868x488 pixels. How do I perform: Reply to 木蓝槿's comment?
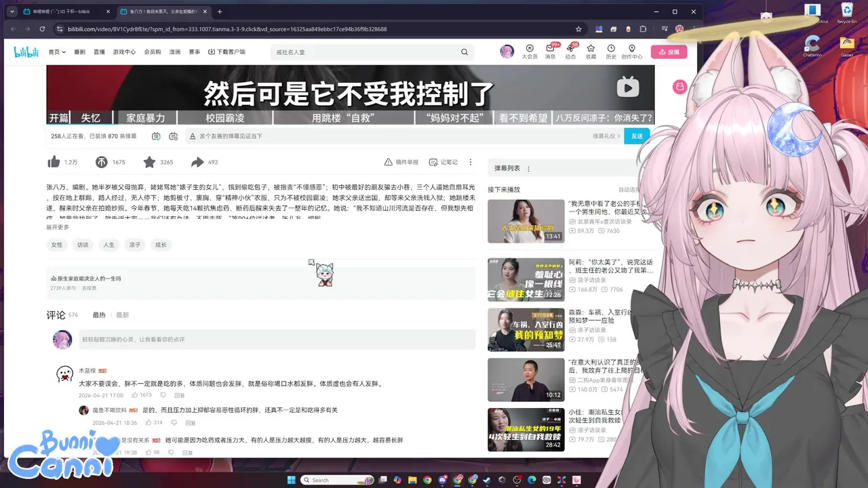[179, 394]
